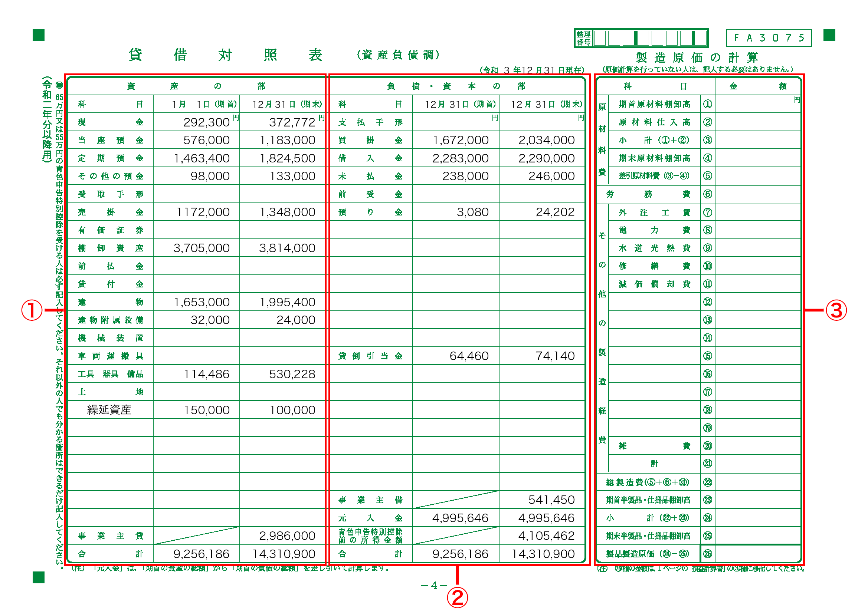Click the 貸借対照表 title heading
The image size is (868, 613).
[x=225, y=55]
